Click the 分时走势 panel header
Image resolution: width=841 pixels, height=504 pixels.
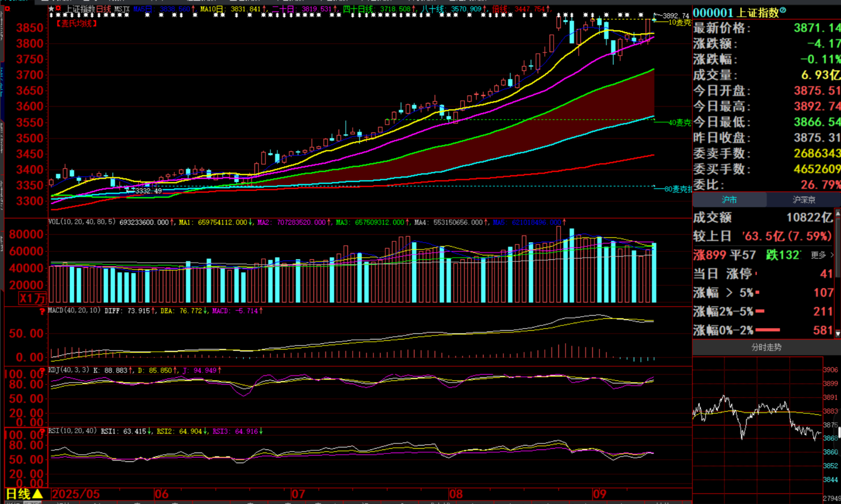click(x=766, y=347)
